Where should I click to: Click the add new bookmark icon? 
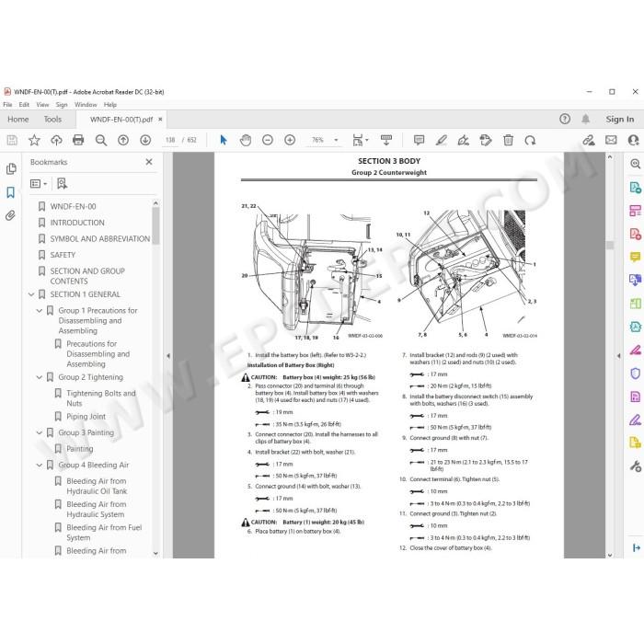click(x=62, y=184)
